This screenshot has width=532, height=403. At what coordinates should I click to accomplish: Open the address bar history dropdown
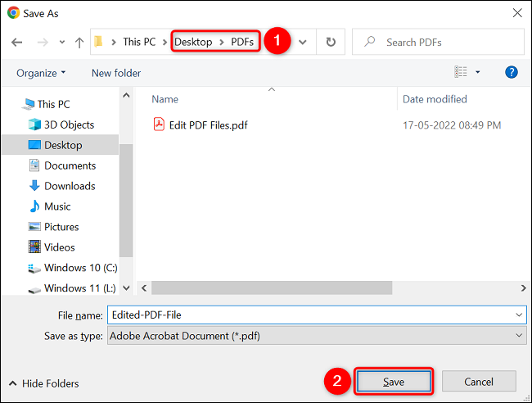point(304,42)
